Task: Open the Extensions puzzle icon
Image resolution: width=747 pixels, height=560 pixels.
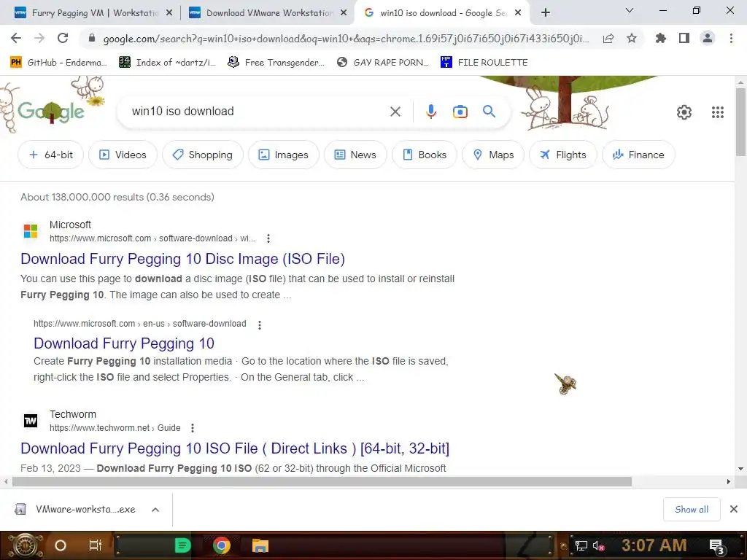Action: [661, 38]
